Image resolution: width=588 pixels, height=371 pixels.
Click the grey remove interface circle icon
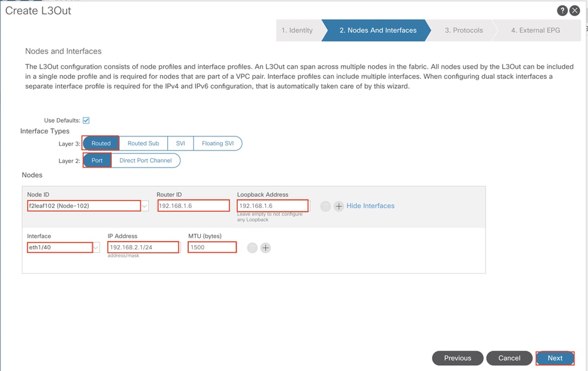(x=253, y=248)
